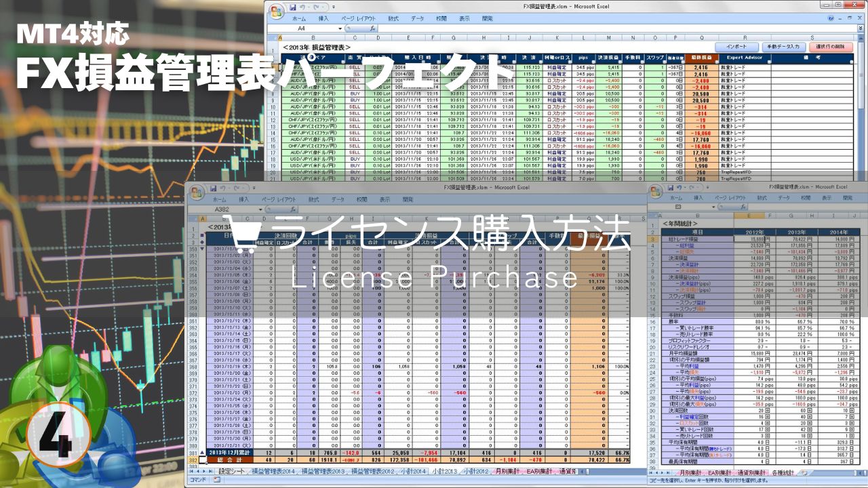
Task: Click Save icon in top Excel window
Action: (x=293, y=7)
